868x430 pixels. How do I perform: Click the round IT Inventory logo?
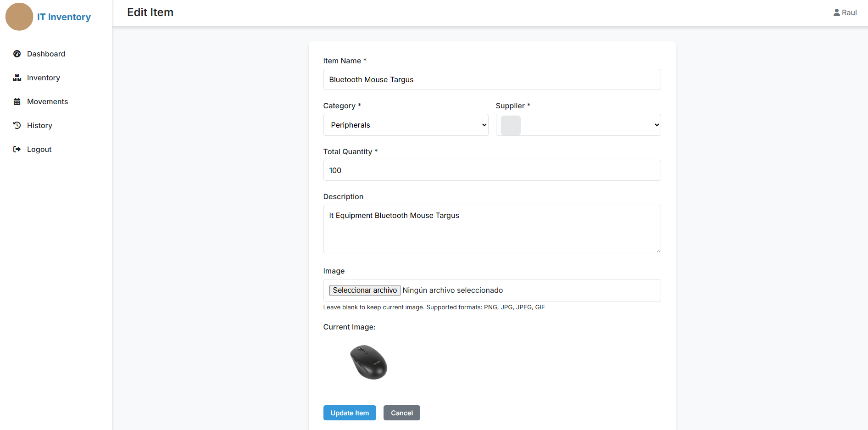point(19,17)
